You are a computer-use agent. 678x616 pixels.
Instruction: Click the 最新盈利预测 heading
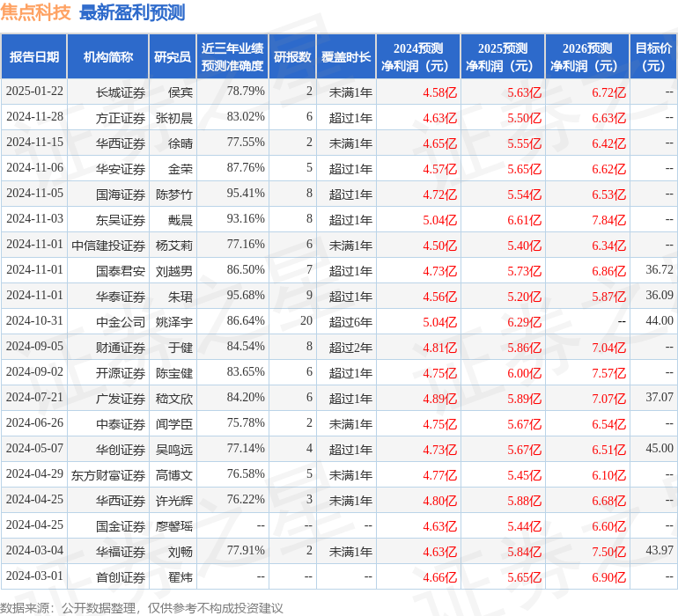[132, 12]
